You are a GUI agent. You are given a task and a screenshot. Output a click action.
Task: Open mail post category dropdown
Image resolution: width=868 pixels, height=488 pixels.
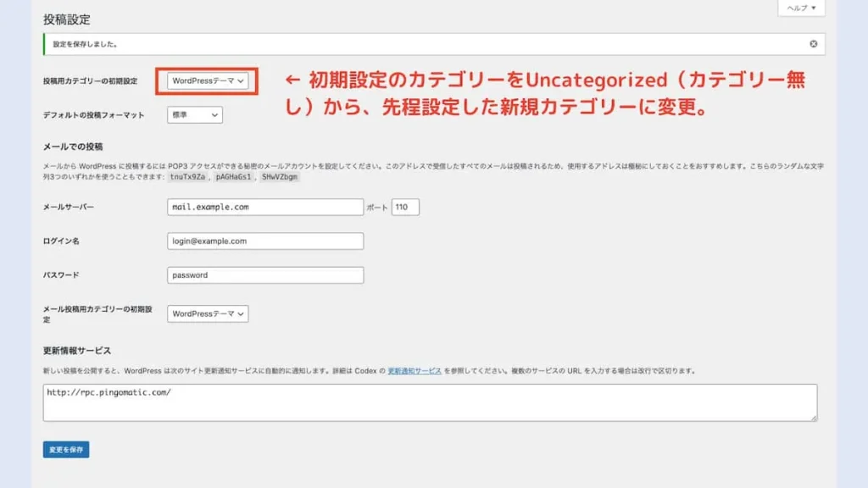tap(208, 313)
